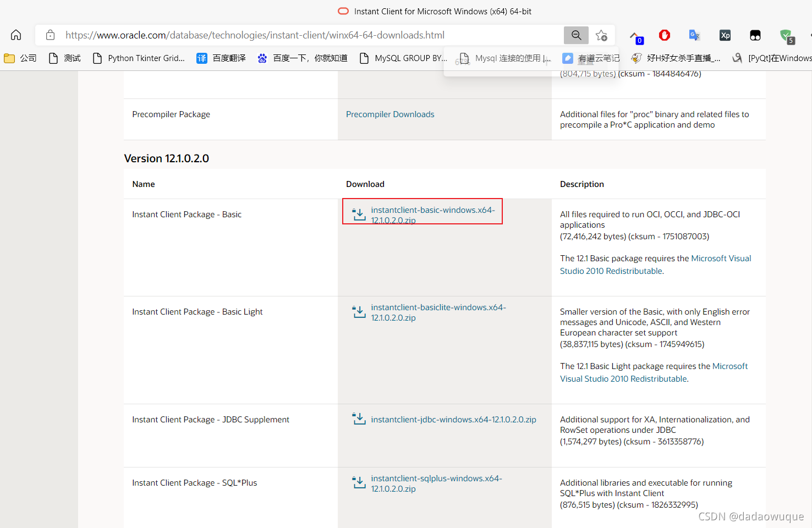Image resolution: width=812 pixels, height=528 pixels.
Task: Open the 百度一下，你就知道 bookmark
Action: (302, 58)
